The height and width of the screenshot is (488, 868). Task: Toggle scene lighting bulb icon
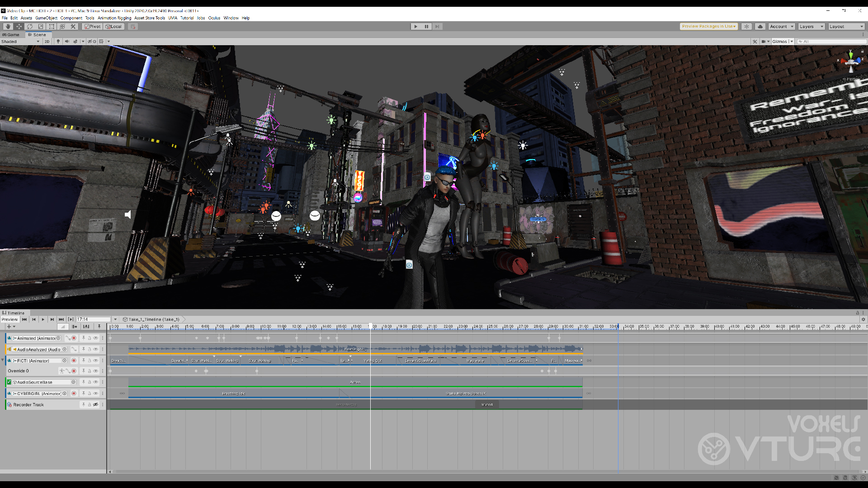tap(58, 42)
